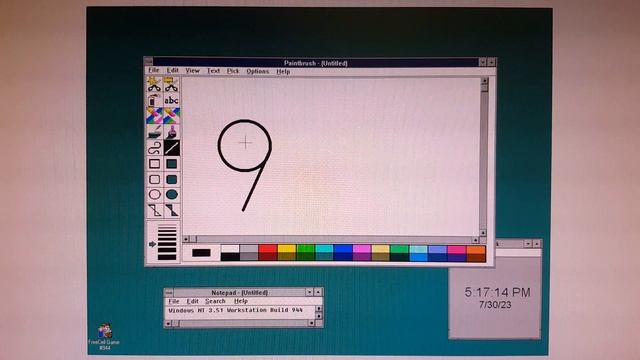Open Paintbrush Help menu
Screen dimensions: 640x360
tap(283, 71)
